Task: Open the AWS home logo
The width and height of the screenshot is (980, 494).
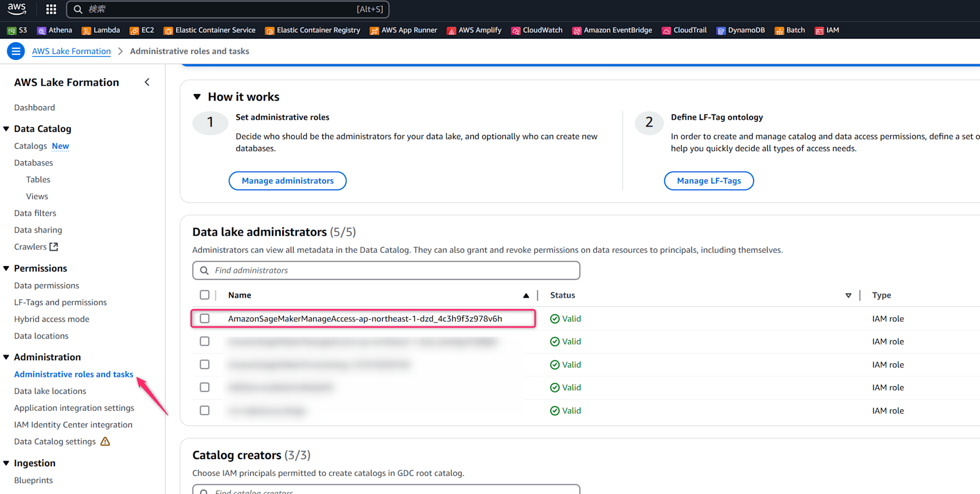Action: (x=17, y=9)
